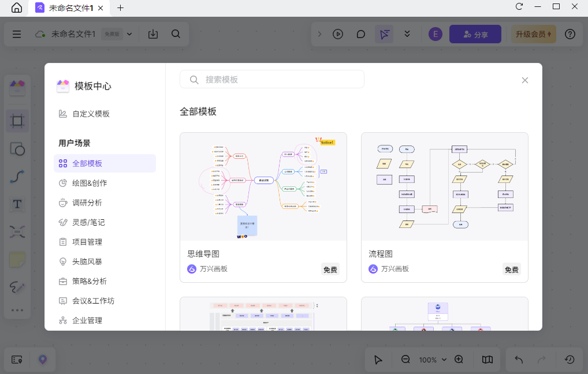The height and width of the screenshot is (374, 588).
Task: Click 免费 badge on 流程图 card
Action: 512,270
